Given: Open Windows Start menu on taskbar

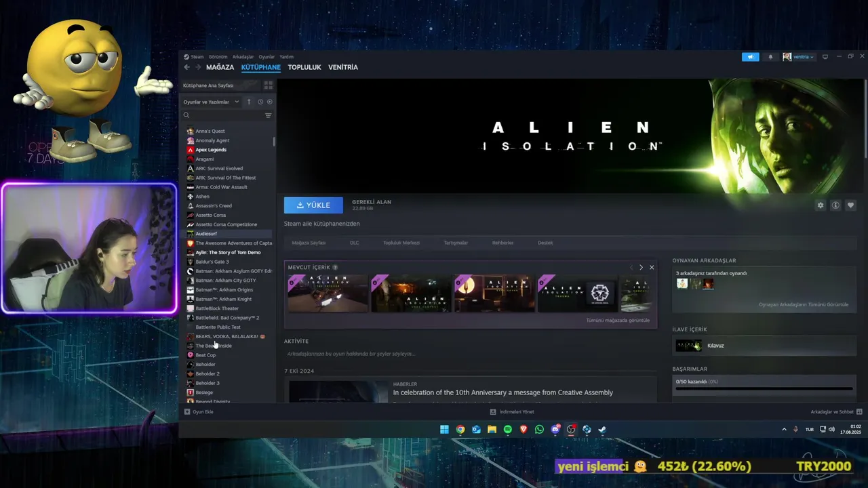Looking at the screenshot, I should [x=444, y=429].
